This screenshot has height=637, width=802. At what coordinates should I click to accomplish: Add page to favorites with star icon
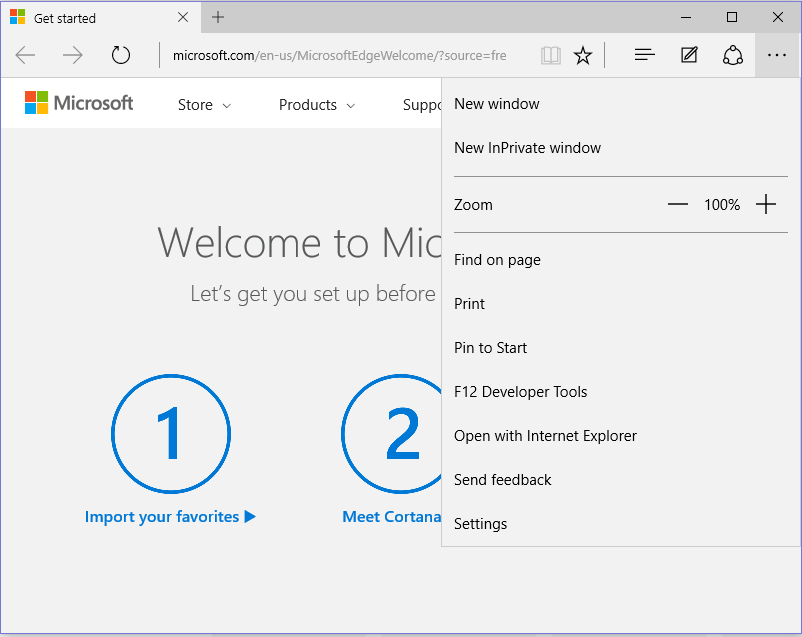click(x=583, y=55)
